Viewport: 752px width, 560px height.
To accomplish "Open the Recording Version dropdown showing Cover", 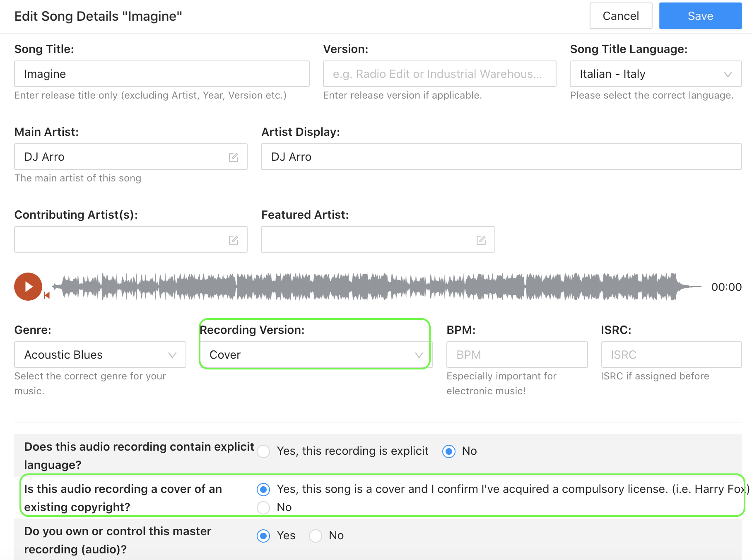I will click(316, 355).
